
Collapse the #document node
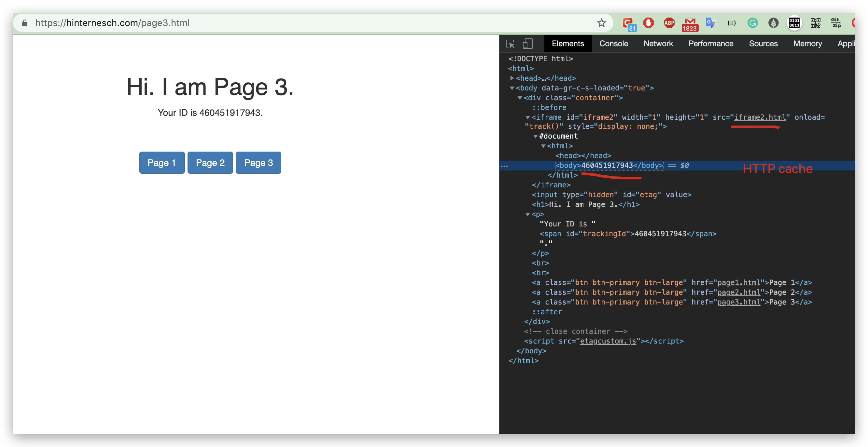[x=536, y=136]
